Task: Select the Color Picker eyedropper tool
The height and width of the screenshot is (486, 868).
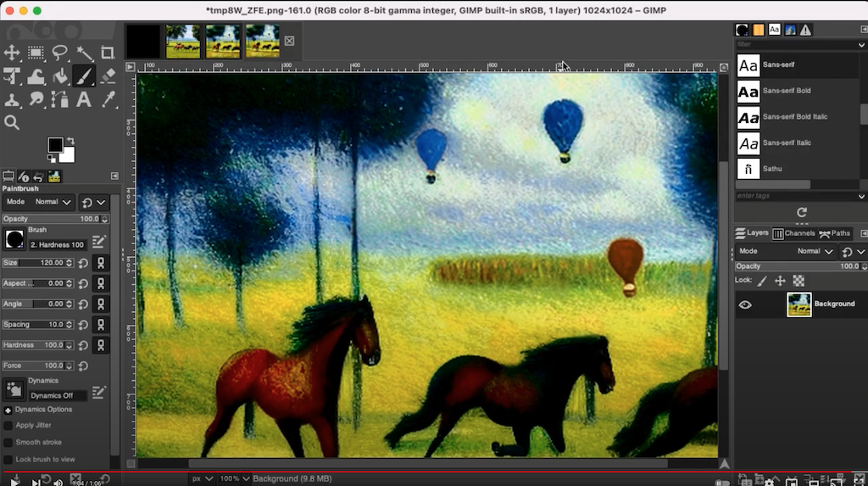Action: pos(108,100)
